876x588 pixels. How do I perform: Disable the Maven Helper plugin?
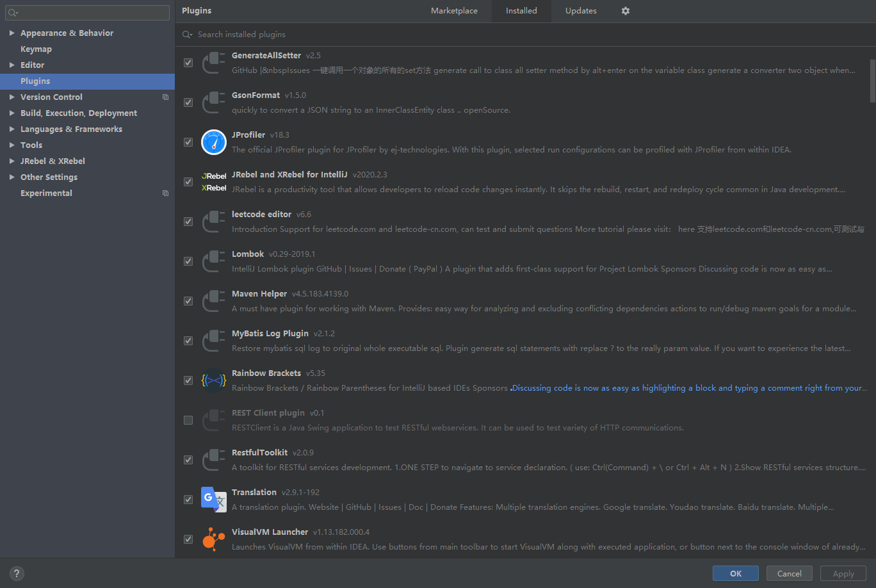188,301
